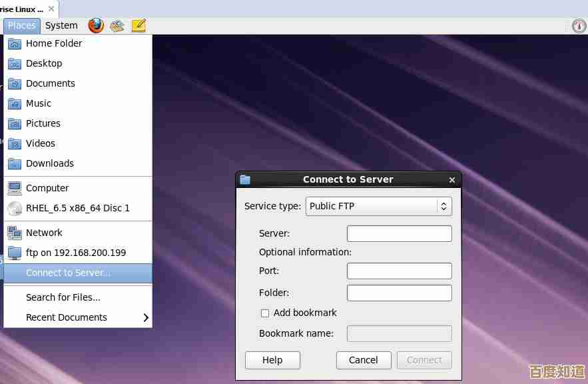Screen dimensions: 588x384
Task: Open the Network location
Action: [x=44, y=233]
